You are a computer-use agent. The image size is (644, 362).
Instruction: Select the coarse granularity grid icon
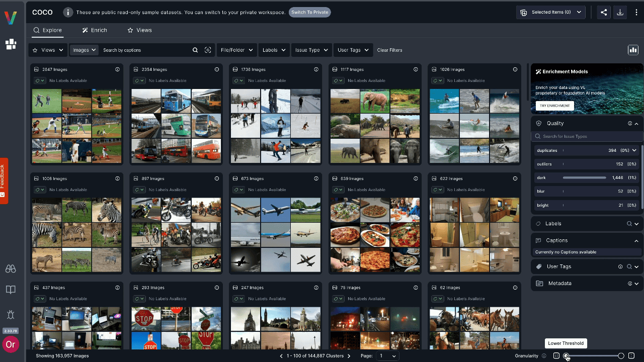click(556, 356)
